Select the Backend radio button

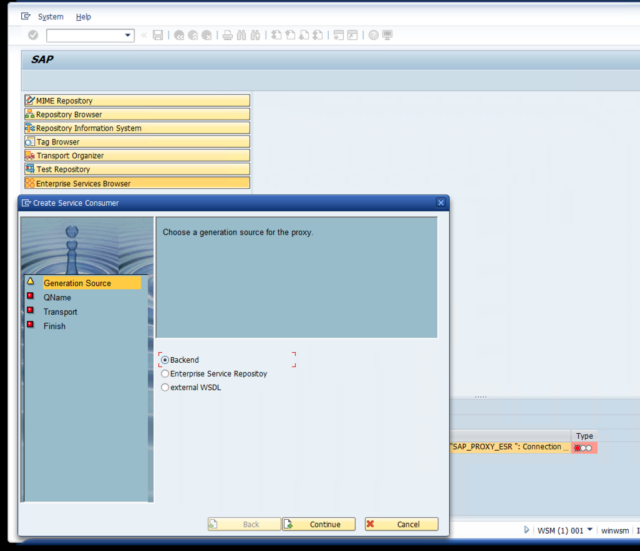(x=165, y=360)
